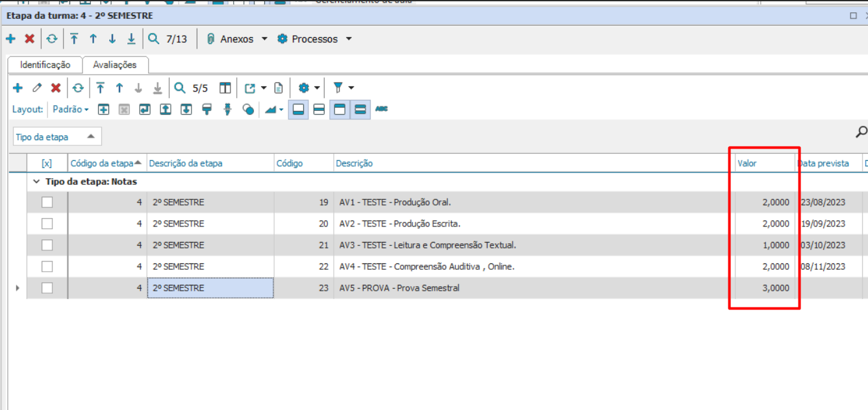
Task: Delete record with top toolbar red X
Action: (29, 39)
